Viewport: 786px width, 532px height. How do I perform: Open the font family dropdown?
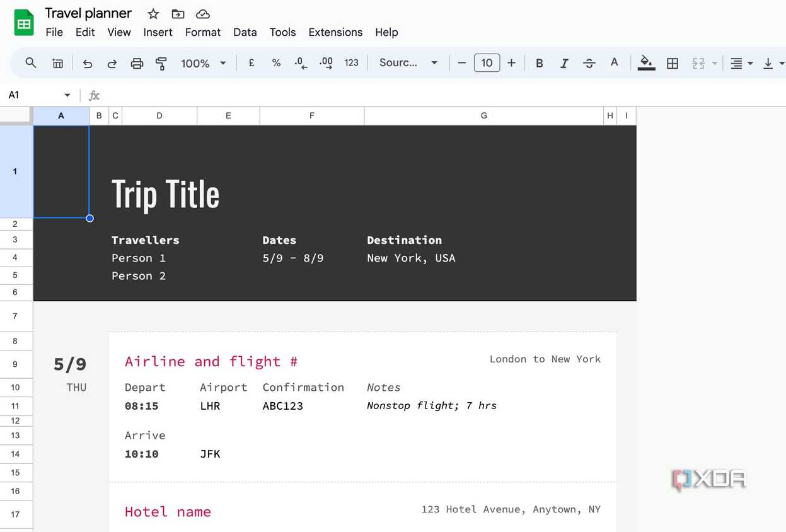408,62
